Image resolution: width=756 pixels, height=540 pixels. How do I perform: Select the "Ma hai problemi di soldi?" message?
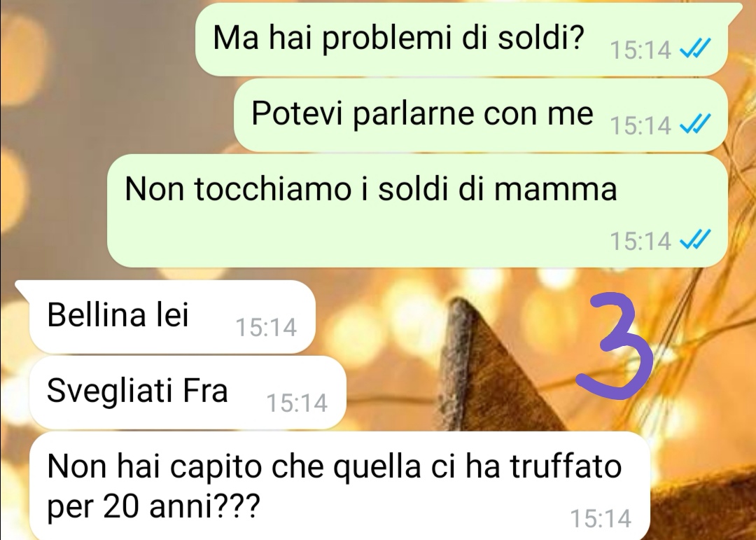coord(461,39)
